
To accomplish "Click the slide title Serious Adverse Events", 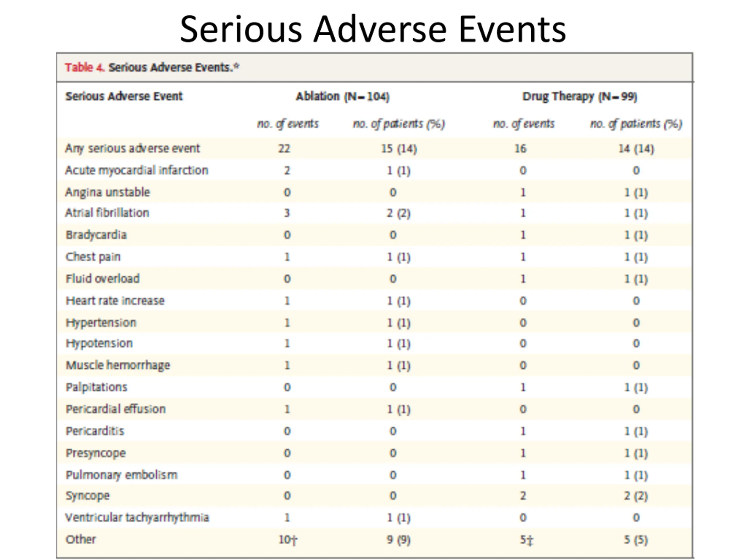I will click(373, 30).
